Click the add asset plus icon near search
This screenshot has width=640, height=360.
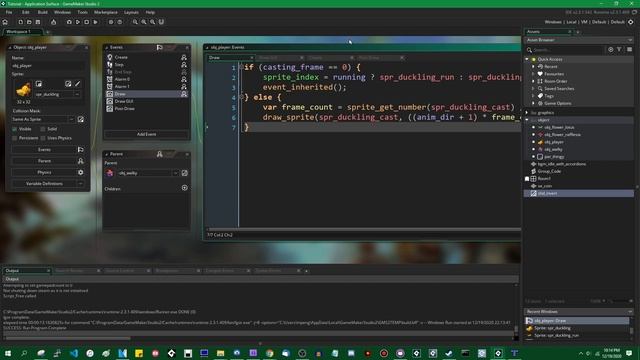point(611,49)
